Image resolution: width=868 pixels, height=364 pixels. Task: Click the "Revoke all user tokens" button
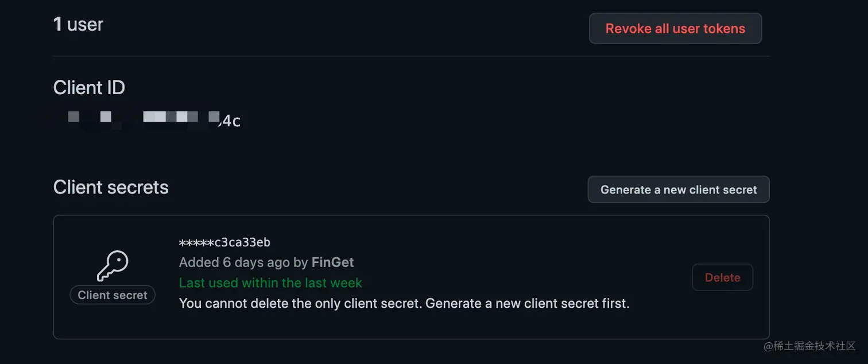[675, 29]
